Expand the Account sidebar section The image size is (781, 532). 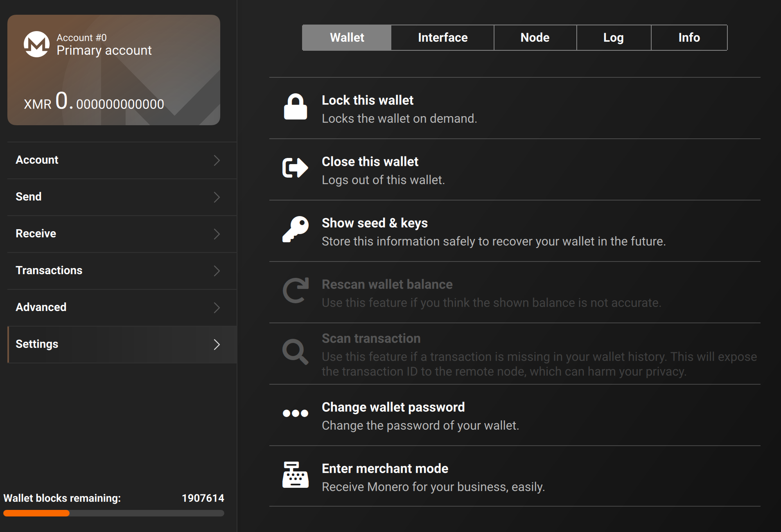point(218,161)
